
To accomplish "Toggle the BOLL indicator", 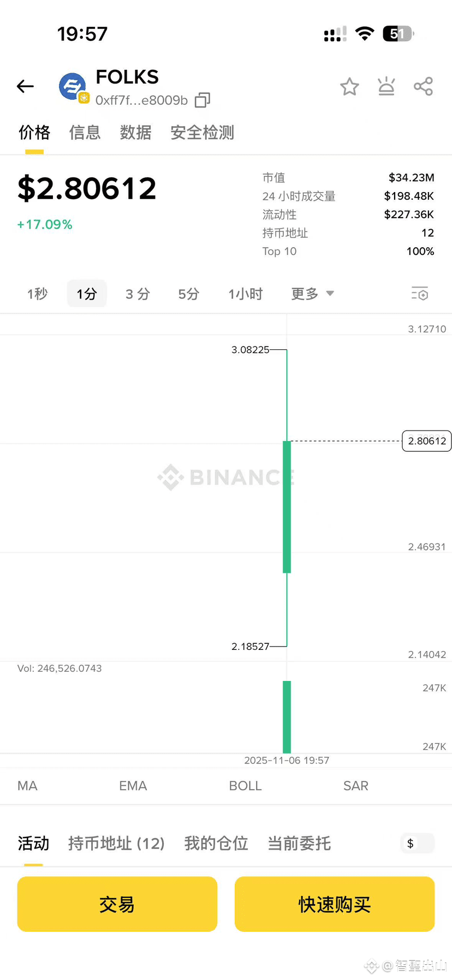I will [x=245, y=786].
